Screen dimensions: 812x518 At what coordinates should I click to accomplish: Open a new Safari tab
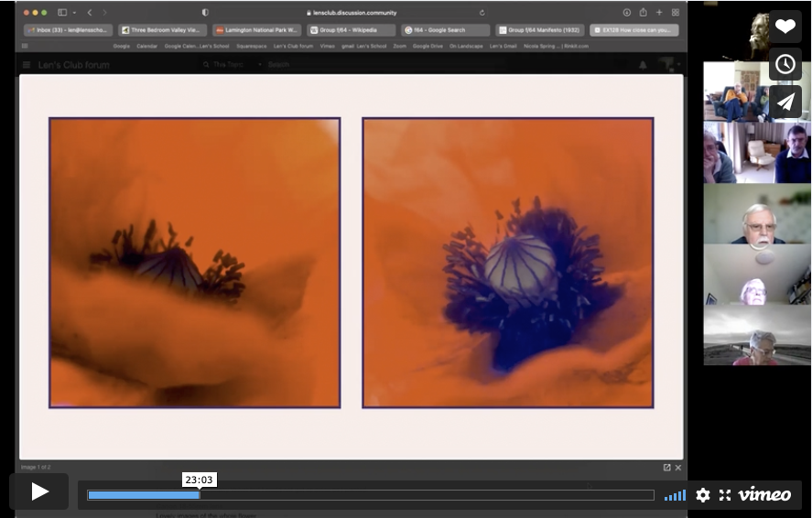point(659,13)
